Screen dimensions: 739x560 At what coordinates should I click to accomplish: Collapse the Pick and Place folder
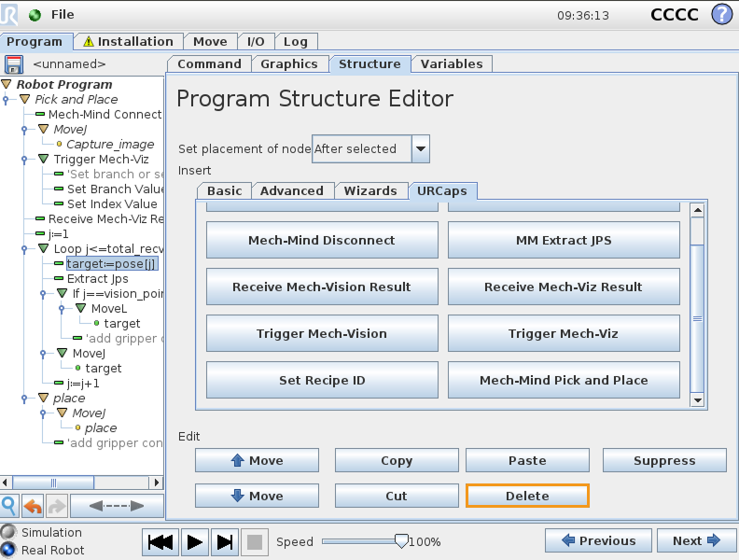coord(24,100)
